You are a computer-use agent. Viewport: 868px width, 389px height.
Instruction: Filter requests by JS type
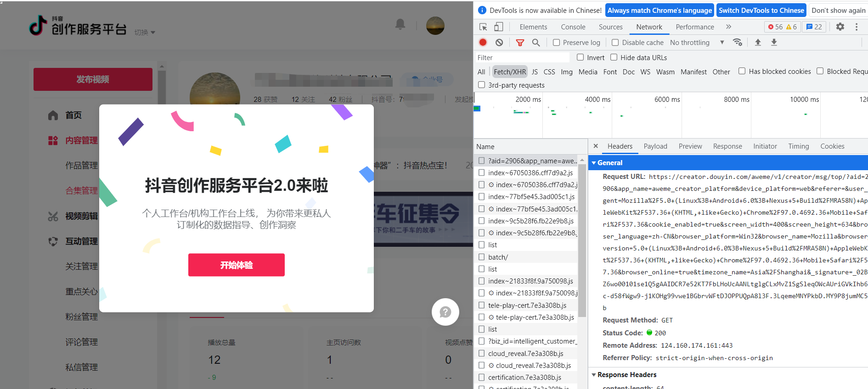pos(535,72)
